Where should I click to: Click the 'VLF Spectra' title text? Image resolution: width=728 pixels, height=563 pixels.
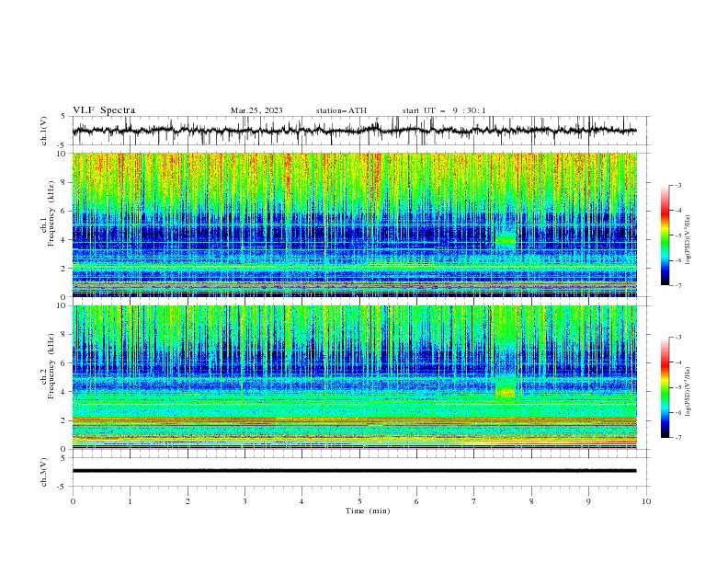click(x=104, y=110)
